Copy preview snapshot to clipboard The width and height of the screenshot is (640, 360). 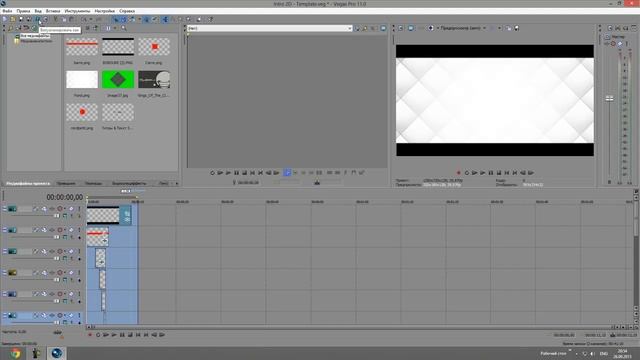[509, 28]
